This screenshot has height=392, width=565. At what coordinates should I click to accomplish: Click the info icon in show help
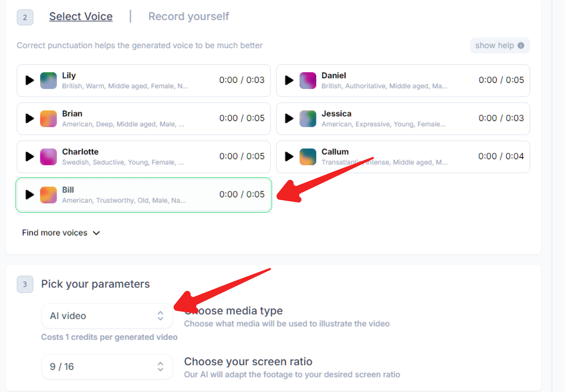[521, 45]
